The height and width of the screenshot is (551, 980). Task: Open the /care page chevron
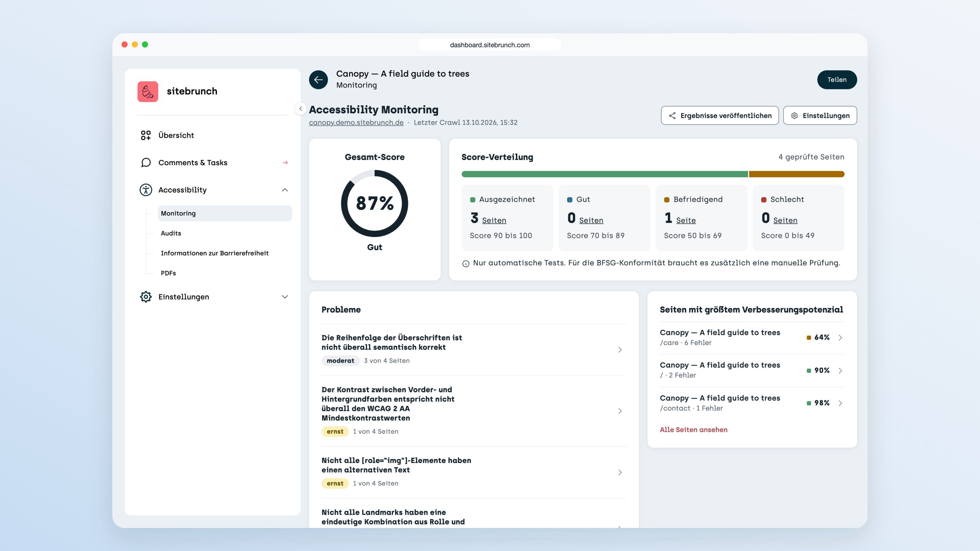(840, 338)
